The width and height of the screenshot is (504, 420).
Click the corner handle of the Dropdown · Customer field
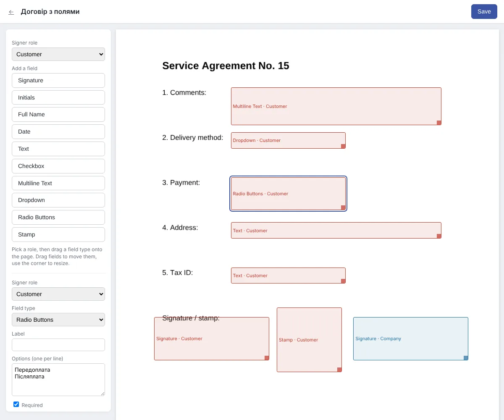point(343,146)
